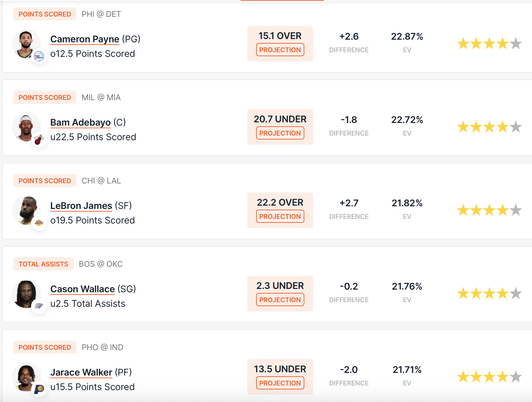The image size is (532, 402).
Task: Open LeBron James player page
Action: pos(81,206)
